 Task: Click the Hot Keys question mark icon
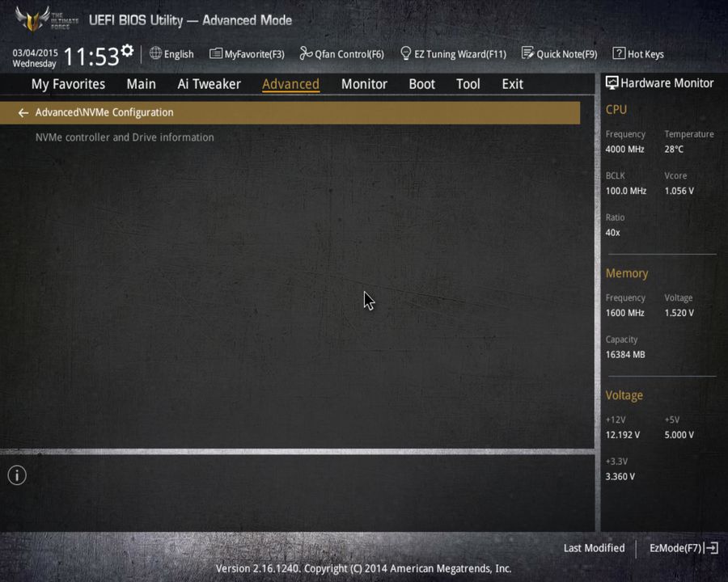point(619,53)
